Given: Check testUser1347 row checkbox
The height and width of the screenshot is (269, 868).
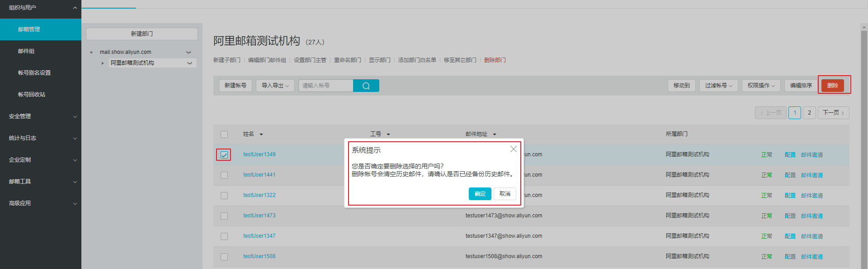Looking at the screenshot, I should pyautogui.click(x=224, y=236).
